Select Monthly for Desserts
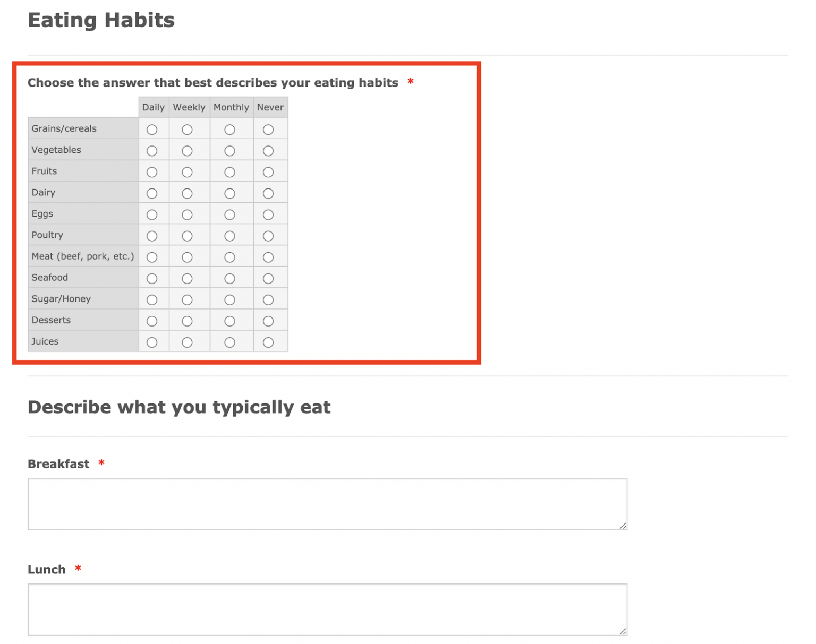Image resolution: width=816 pixels, height=644 pixels. [229, 321]
